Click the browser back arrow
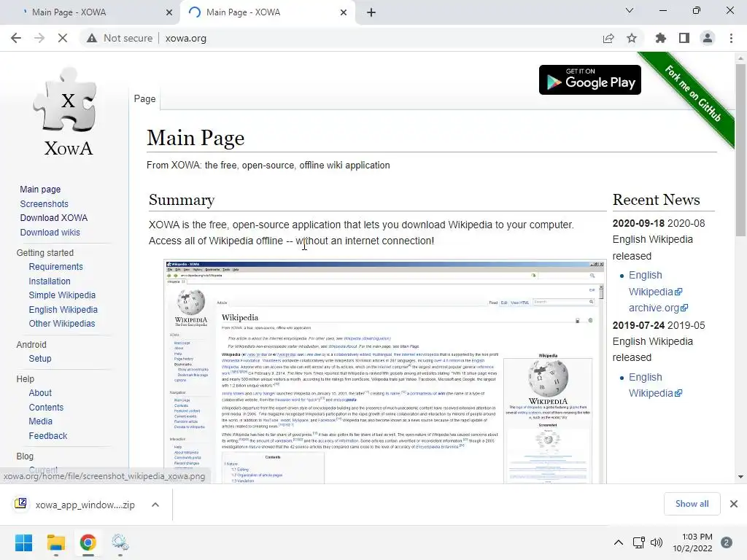 click(x=16, y=38)
